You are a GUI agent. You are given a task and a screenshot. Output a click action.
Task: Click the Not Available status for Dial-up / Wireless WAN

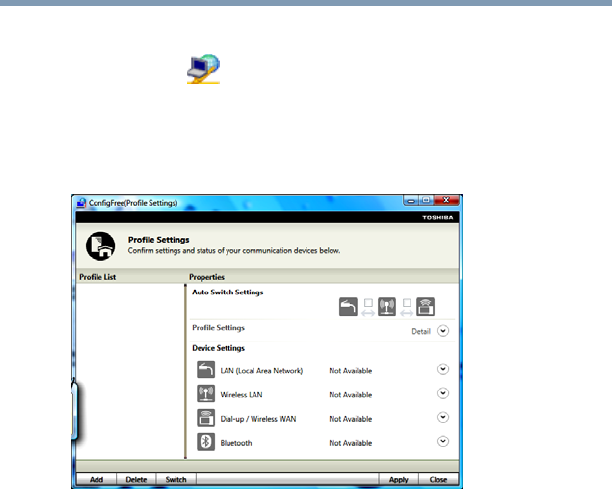pyautogui.click(x=350, y=419)
